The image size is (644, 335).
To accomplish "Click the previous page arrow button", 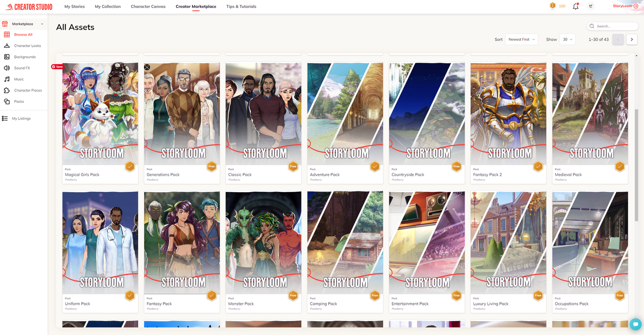I will [x=618, y=39].
